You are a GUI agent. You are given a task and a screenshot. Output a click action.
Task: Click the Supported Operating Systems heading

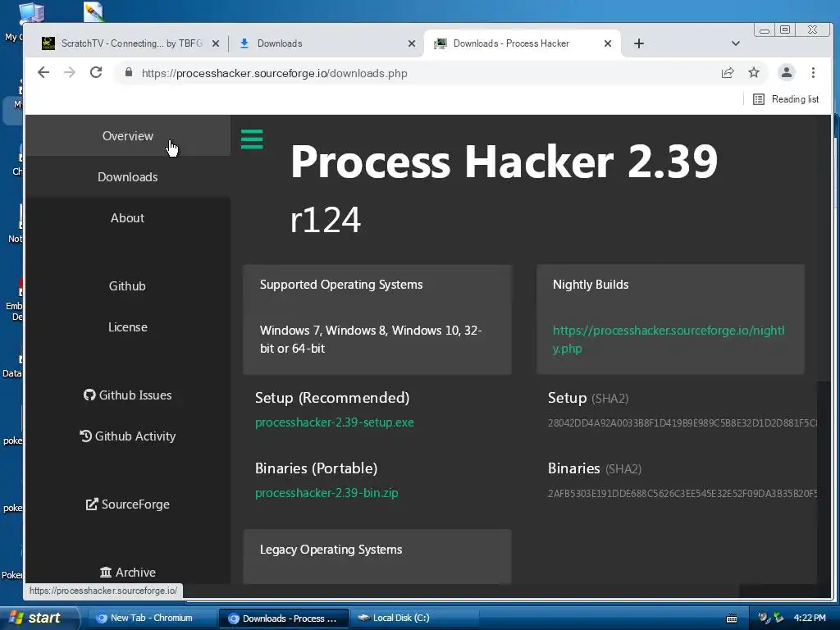click(x=341, y=285)
